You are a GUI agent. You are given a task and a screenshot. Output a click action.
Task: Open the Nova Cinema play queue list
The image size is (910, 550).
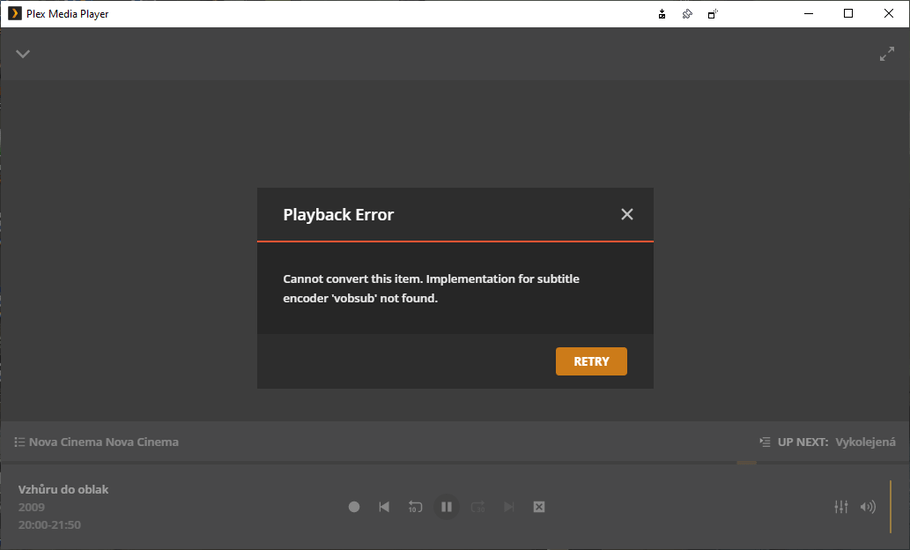[x=96, y=442]
